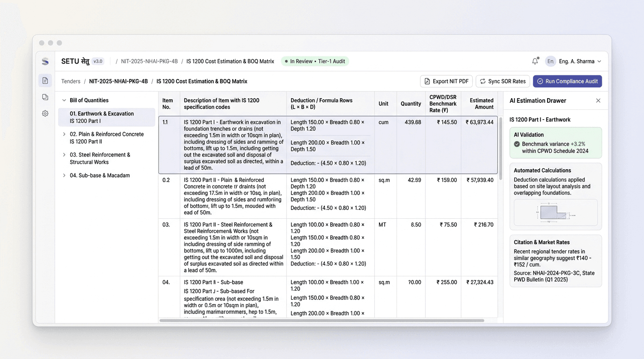Click amount cell ₹ 63,973.44
Image resolution: width=644 pixels, height=359 pixels.
pyautogui.click(x=480, y=122)
